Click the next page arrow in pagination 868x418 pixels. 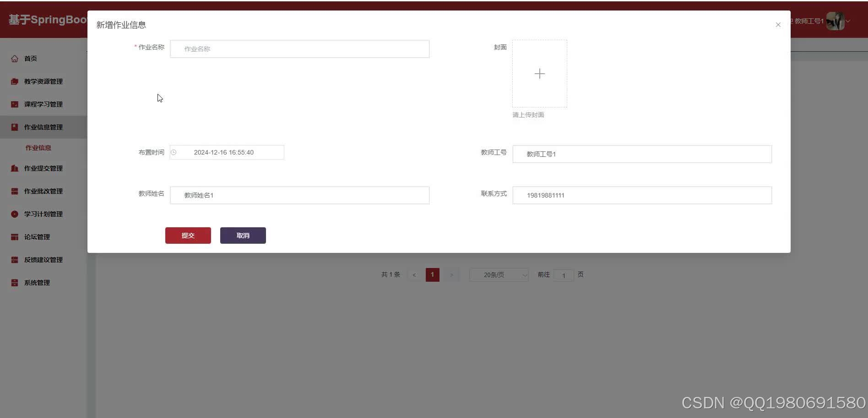(x=451, y=274)
